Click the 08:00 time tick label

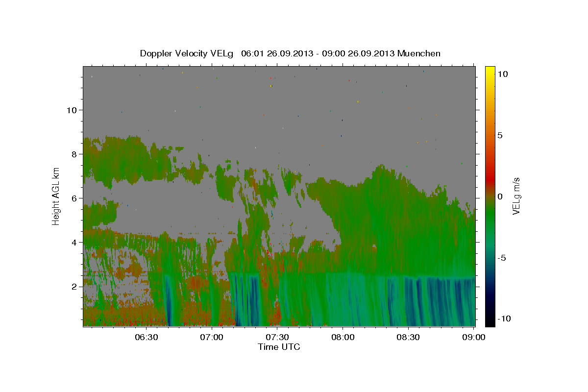pos(343,337)
